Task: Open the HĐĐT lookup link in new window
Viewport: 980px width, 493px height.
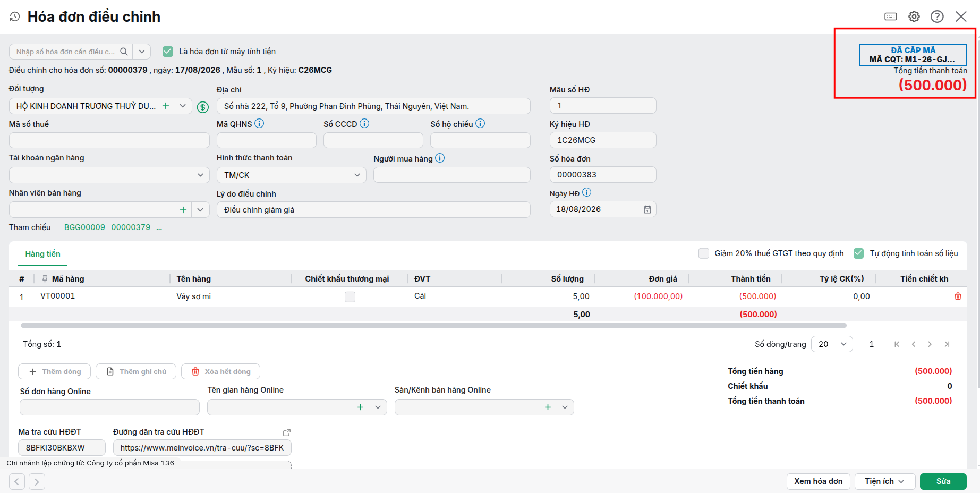Action: click(287, 432)
